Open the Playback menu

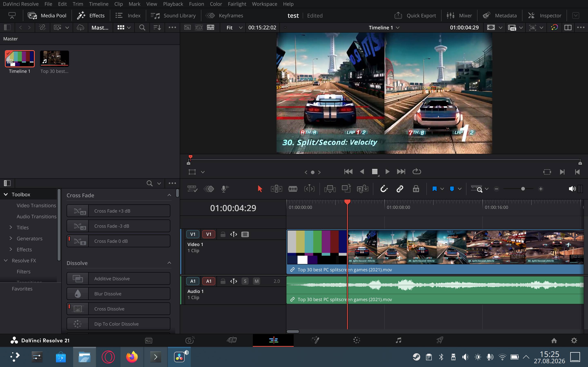173,4
